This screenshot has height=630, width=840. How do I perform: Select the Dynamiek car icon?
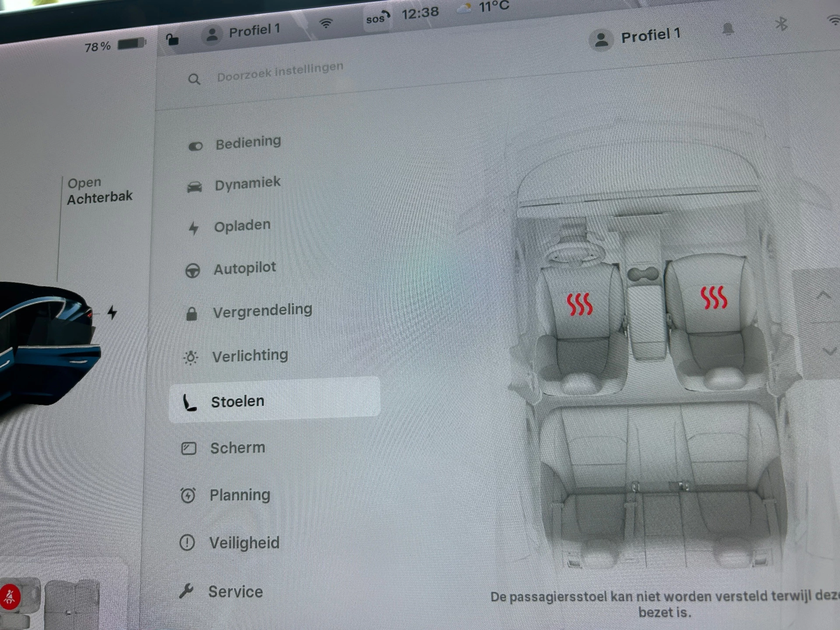coord(196,186)
